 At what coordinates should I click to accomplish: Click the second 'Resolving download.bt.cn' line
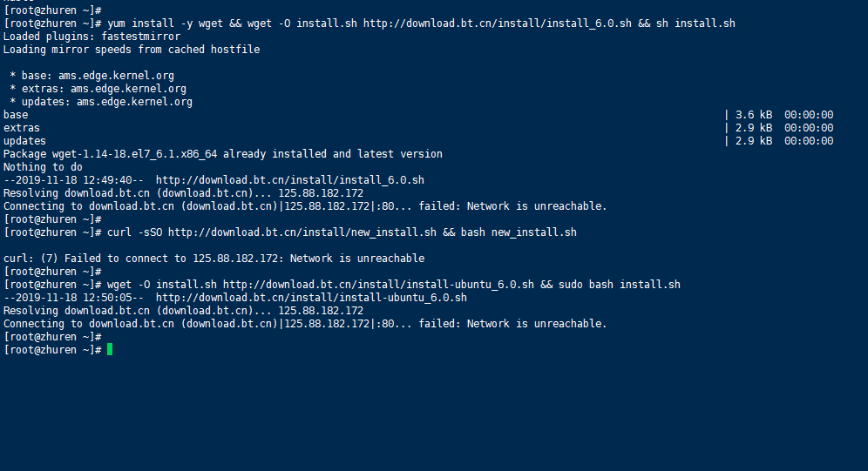[x=183, y=311]
